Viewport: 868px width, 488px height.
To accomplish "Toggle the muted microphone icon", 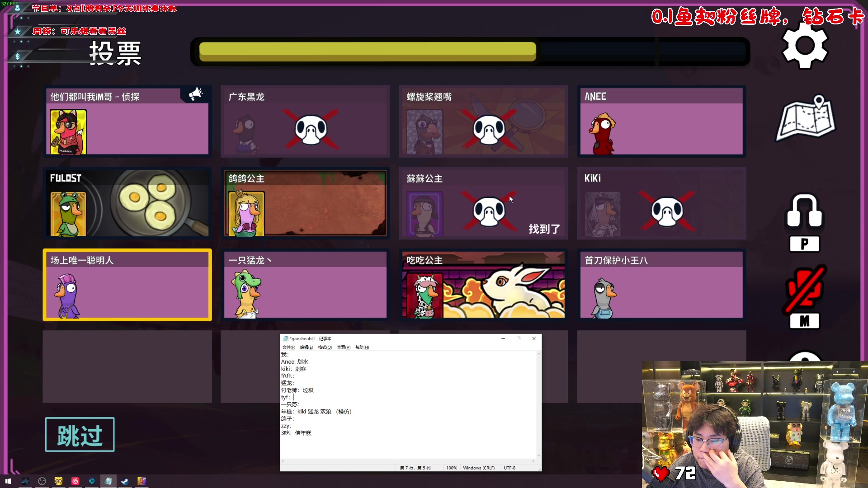I will coord(805,289).
